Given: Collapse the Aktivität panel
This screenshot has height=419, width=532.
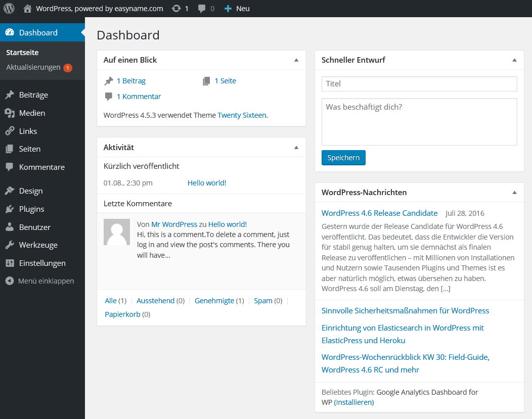Looking at the screenshot, I should click(296, 148).
